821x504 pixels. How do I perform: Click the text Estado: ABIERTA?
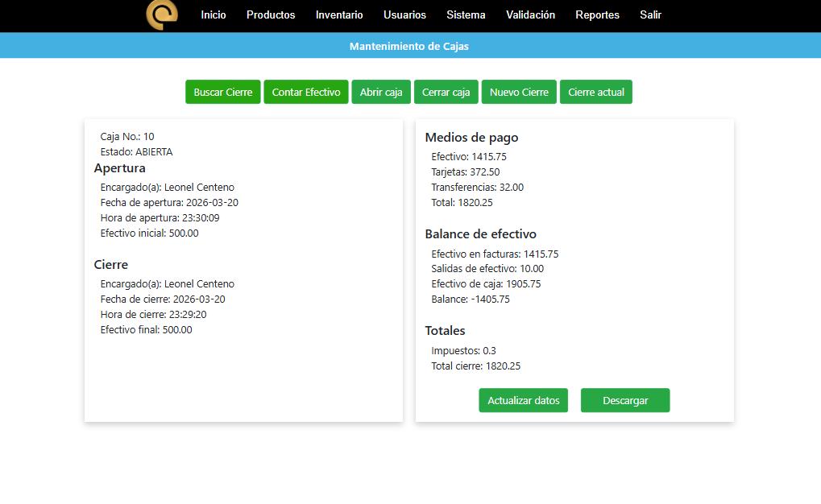(137, 152)
